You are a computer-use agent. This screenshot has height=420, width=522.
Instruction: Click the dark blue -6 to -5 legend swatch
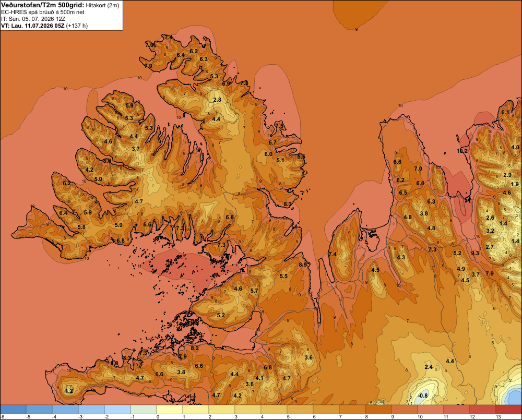13,410
